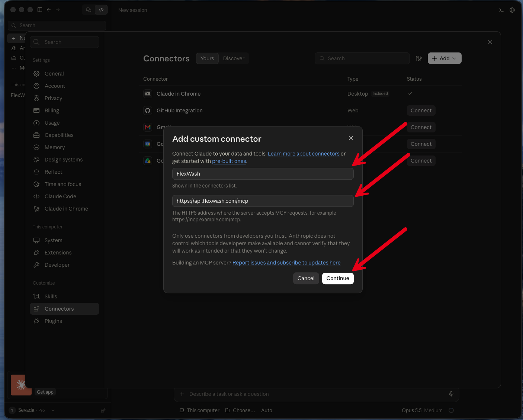Click the globe icon at top right
The width and height of the screenshot is (523, 420).
(x=512, y=10)
